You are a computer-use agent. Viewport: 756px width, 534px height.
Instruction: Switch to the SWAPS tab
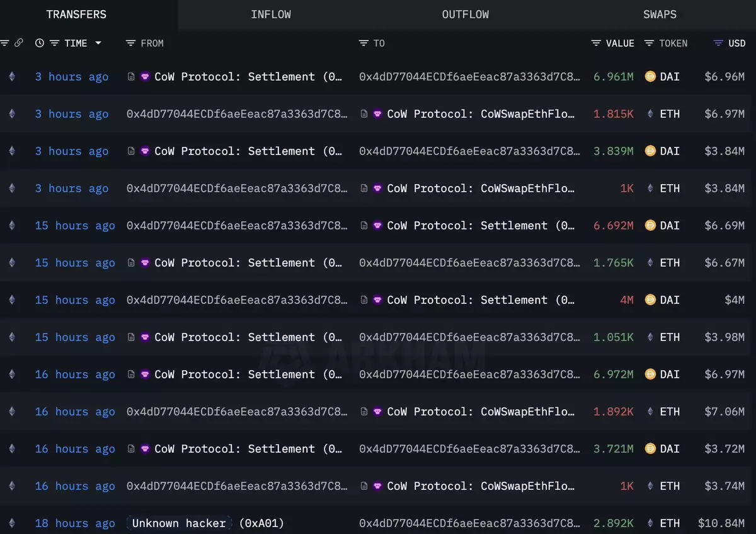coord(660,15)
